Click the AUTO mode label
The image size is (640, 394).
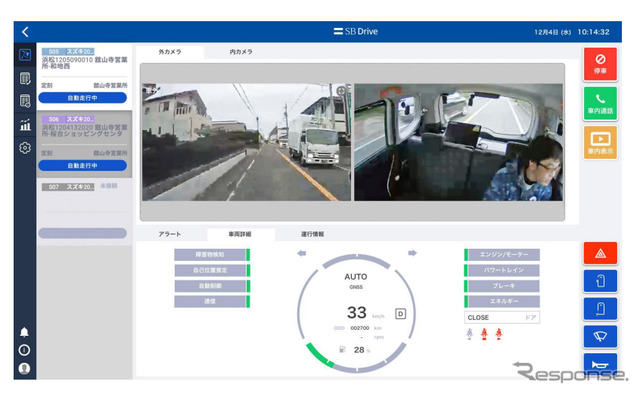coord(356,276)
